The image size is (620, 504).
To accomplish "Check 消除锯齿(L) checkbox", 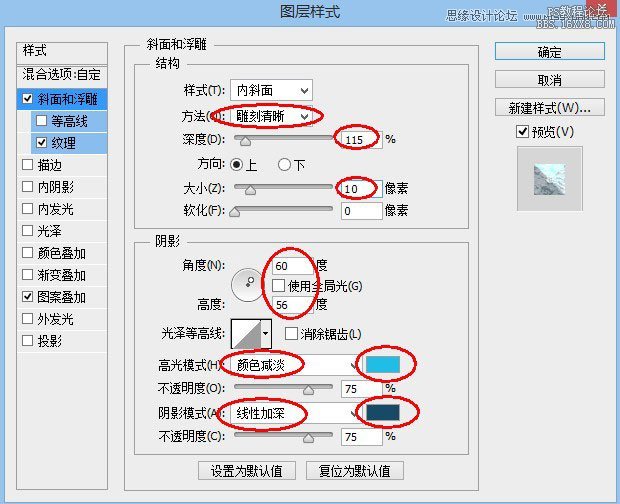I will [x=291, y=334].
